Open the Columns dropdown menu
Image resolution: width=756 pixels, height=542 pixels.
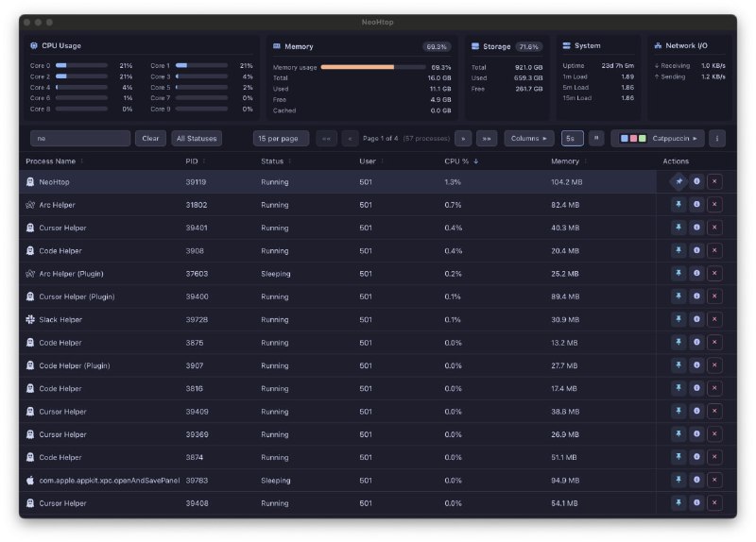coord(528,138)
